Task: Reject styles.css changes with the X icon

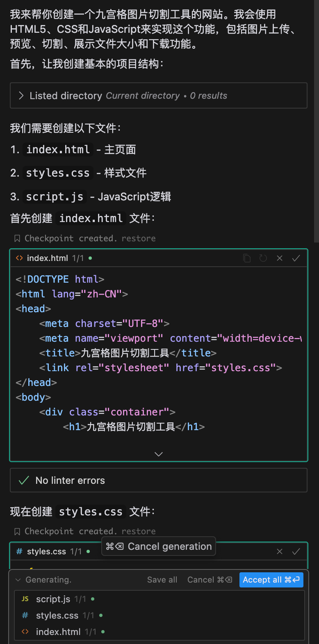Action: point(280,551)
